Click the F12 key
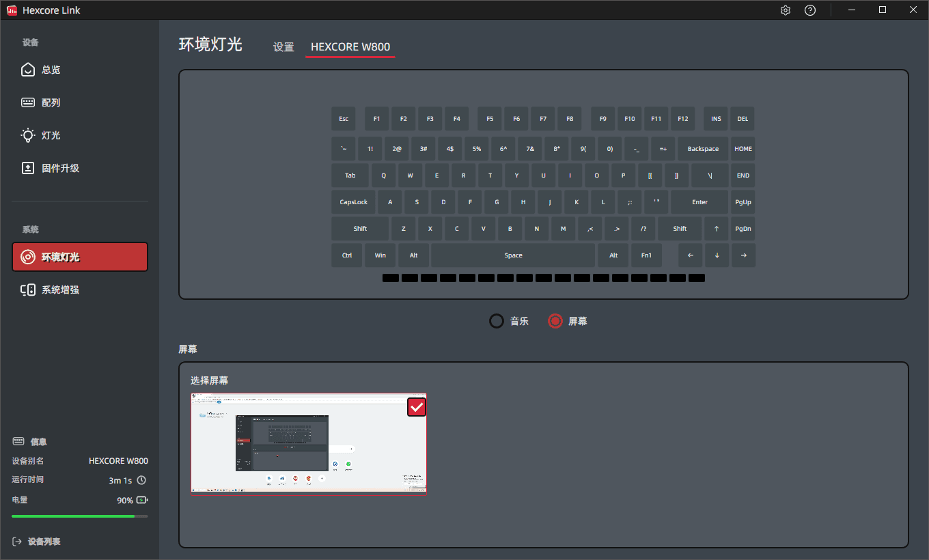Screen dimensions: 929x560 tap(683, 119)
